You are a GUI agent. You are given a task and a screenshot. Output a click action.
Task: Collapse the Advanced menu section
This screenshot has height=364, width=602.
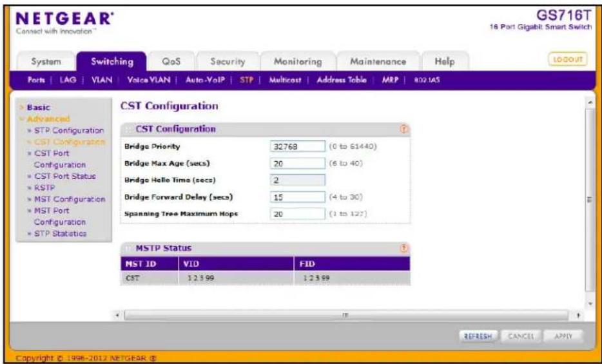tap(48, 119)
